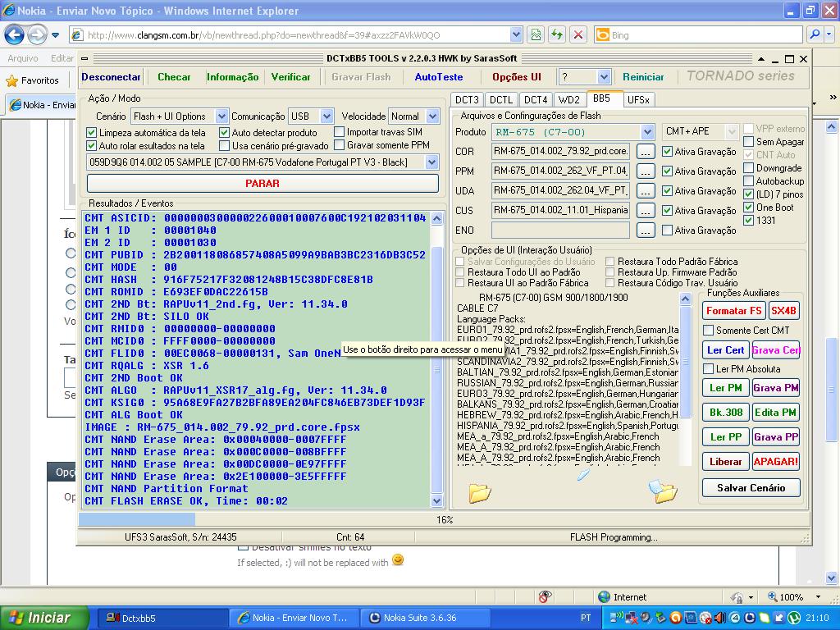Image resolution: width=840 pixels, height=630 pixels.
Task: Click the Iniciar start button
Action: (44, 618)
